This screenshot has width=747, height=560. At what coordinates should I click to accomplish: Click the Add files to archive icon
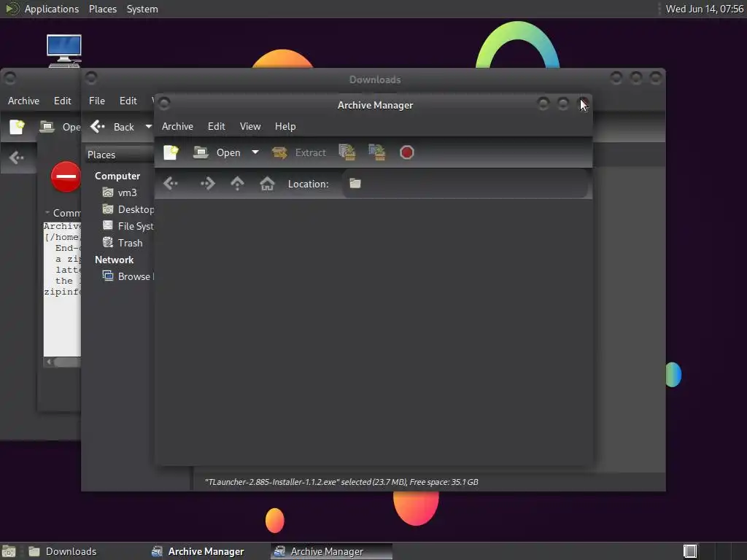click(x=347, y=152)
